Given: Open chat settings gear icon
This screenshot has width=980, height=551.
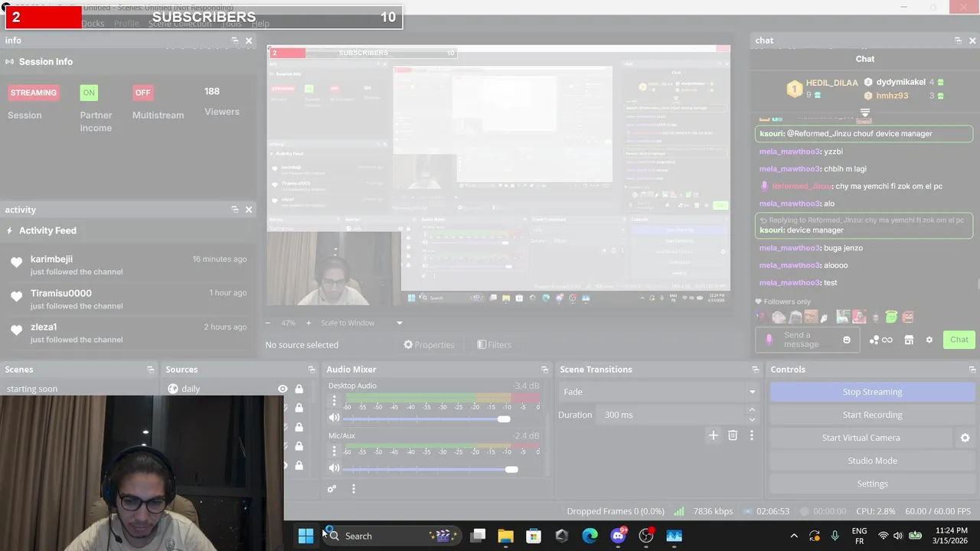Looking at the screenshot, I should coord(929,340).
